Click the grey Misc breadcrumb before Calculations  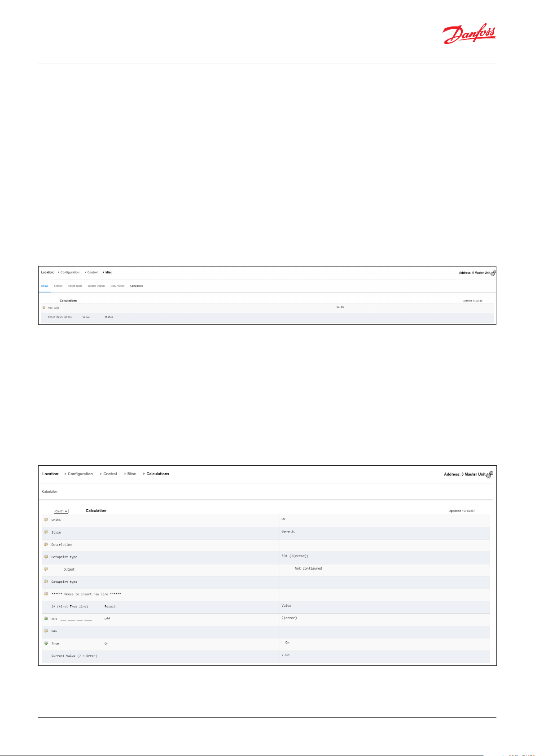[x=132, y=474]
